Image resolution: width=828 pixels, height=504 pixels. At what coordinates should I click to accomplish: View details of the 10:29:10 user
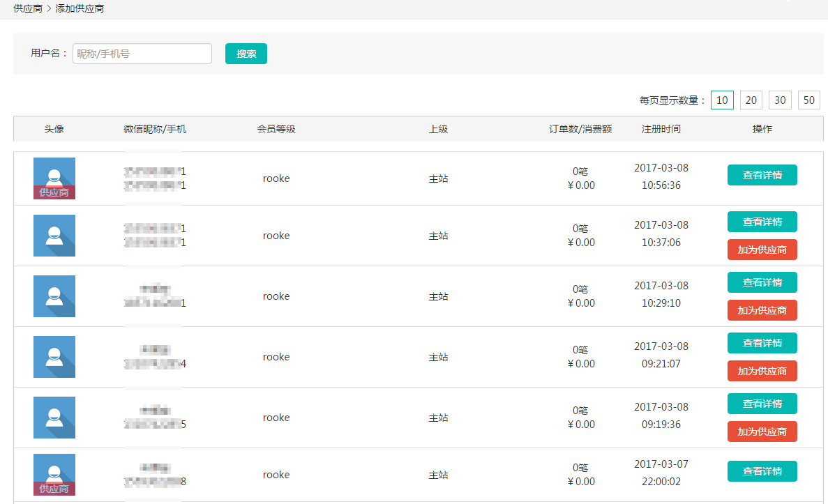click(x=762, y=282)
